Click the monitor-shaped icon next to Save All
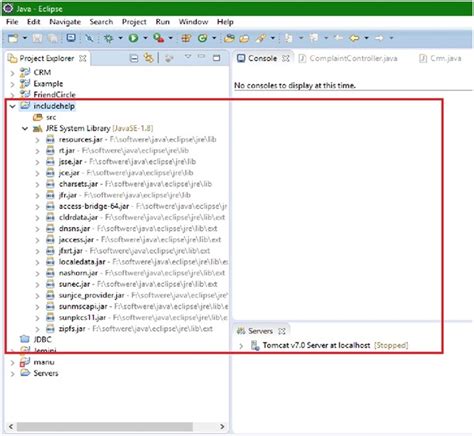 coord(71,38)
